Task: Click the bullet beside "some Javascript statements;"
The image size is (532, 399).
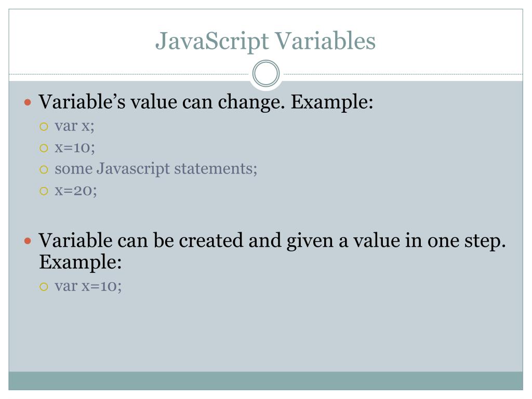Action: coord(44,169)
